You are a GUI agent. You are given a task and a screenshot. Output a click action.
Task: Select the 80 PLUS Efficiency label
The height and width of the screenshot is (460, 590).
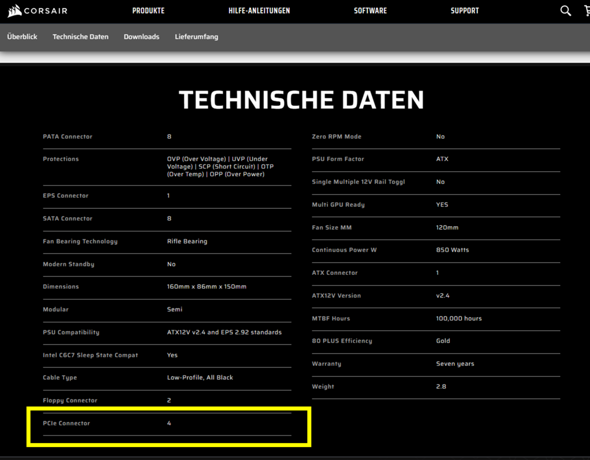point(342,341)
